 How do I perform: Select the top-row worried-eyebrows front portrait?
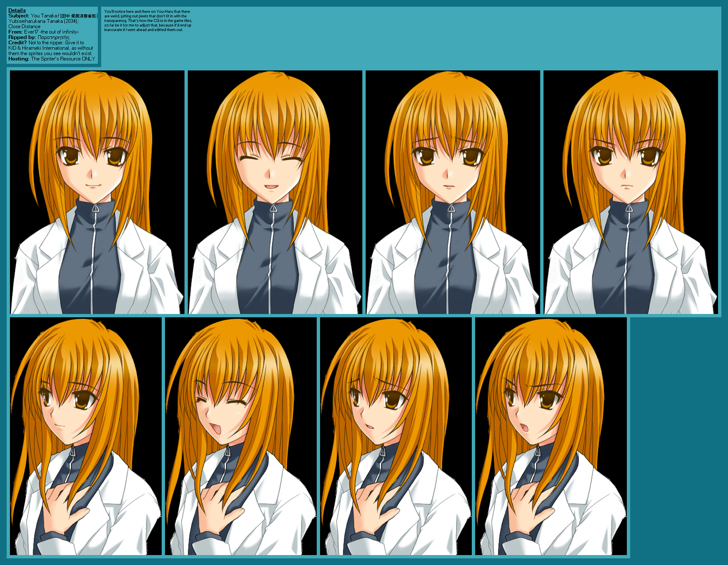pos(453,192)
